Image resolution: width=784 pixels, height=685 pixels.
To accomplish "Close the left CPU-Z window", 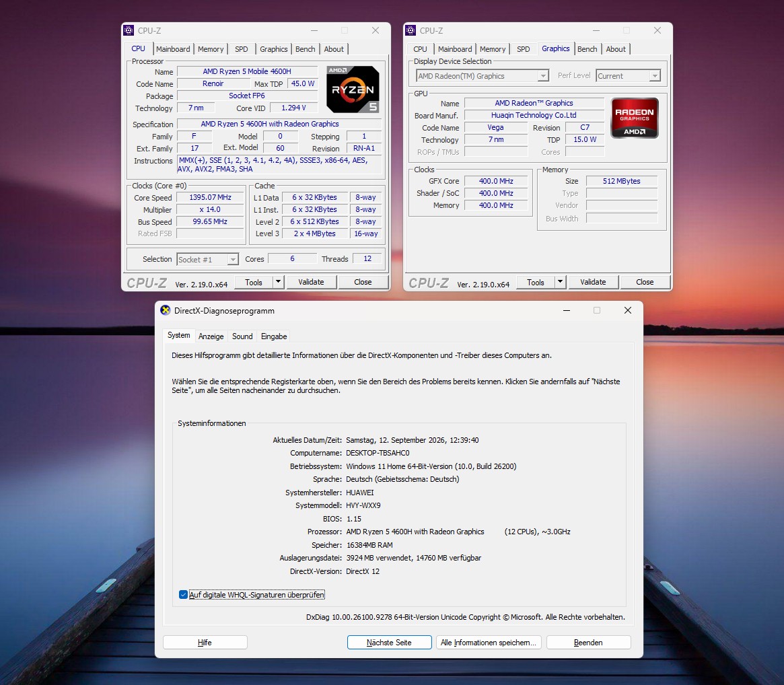I will [376, 30].
